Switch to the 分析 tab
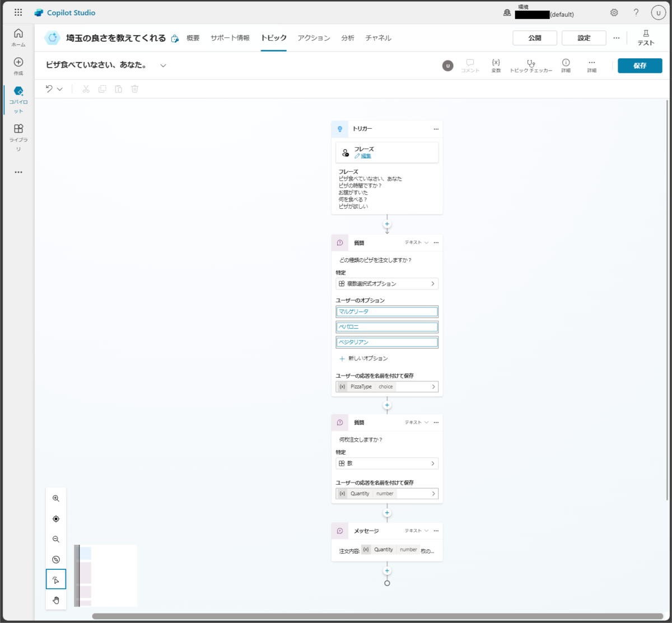The image size is (672, 623). click(348, 38)
